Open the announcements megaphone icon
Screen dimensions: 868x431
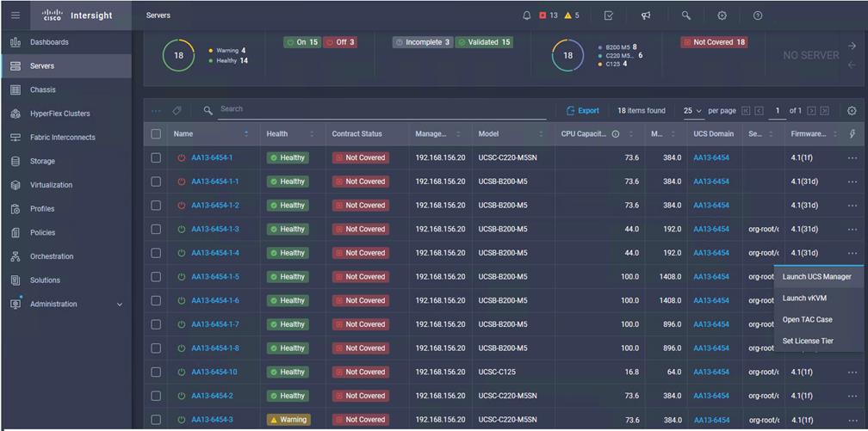[x=646, y=15]
